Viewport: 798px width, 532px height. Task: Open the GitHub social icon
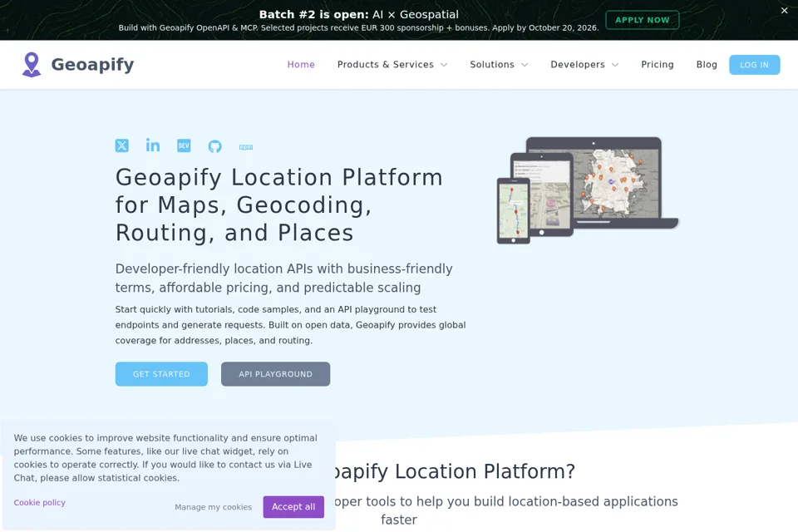pos(214,146)
